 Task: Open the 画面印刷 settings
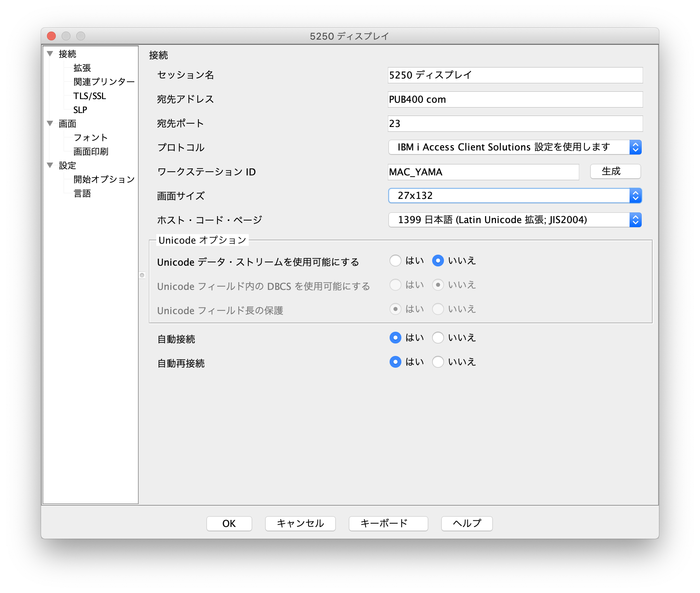click(91, 152)
